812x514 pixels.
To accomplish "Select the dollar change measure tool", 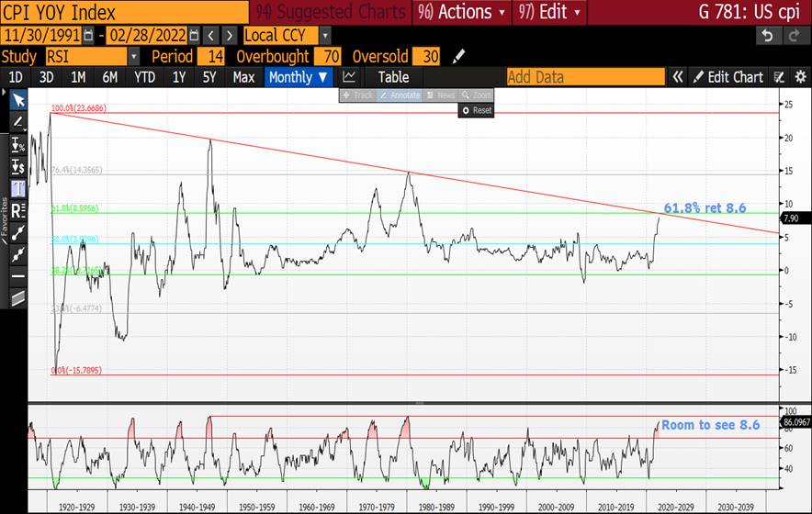I will (x=17, y=167).
